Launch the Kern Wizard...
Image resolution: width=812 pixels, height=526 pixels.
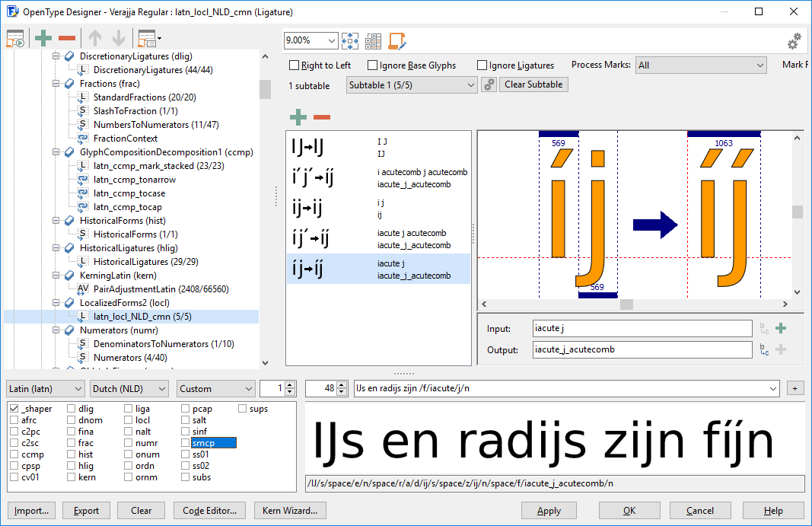tap(290, 511)
